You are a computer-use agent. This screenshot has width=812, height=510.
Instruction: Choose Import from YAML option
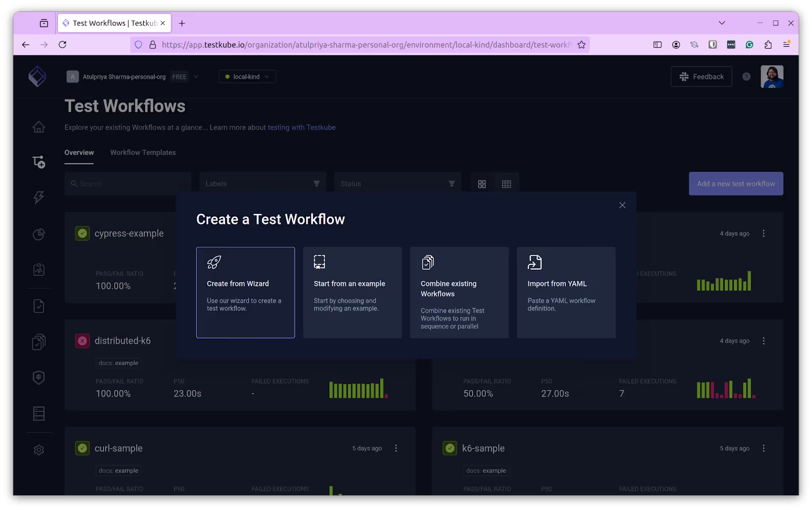[x=566, y=293]
